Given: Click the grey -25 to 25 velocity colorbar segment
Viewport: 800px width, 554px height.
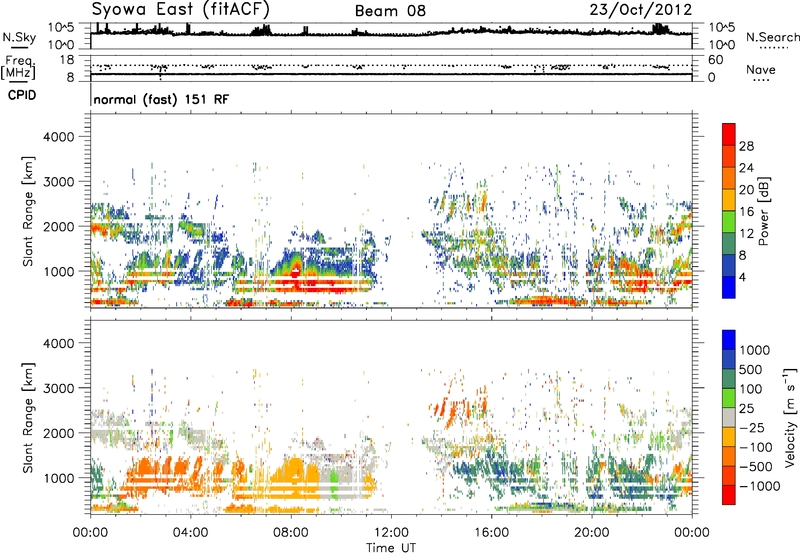Looking at the screenshot, I should point(729,417).
